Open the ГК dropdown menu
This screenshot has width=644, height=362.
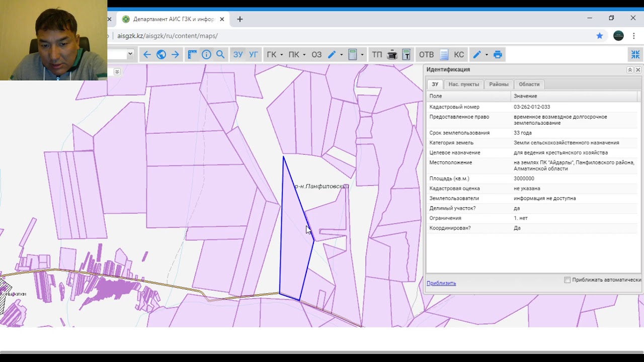point(275,55)
